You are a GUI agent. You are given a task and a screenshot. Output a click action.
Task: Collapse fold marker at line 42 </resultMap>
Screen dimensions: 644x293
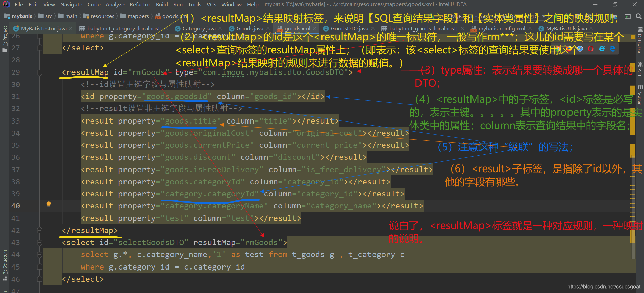click(x=40, y=231)
